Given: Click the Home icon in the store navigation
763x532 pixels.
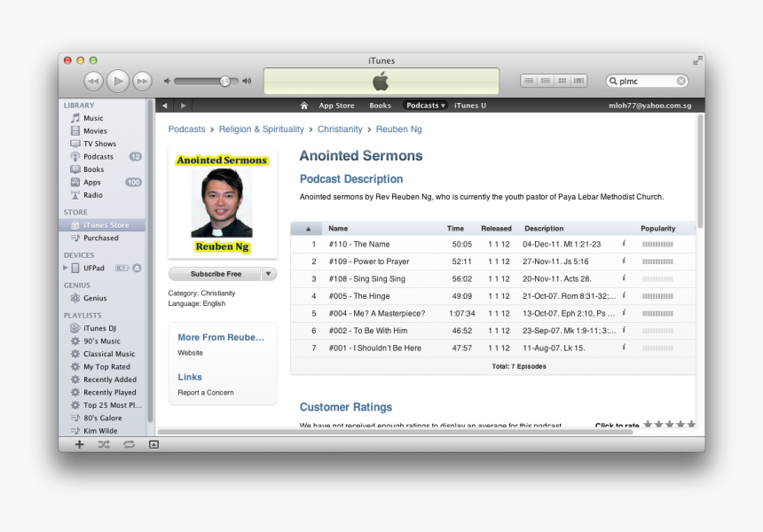Looking at the screenshot, I should click(x=304, y=106).
